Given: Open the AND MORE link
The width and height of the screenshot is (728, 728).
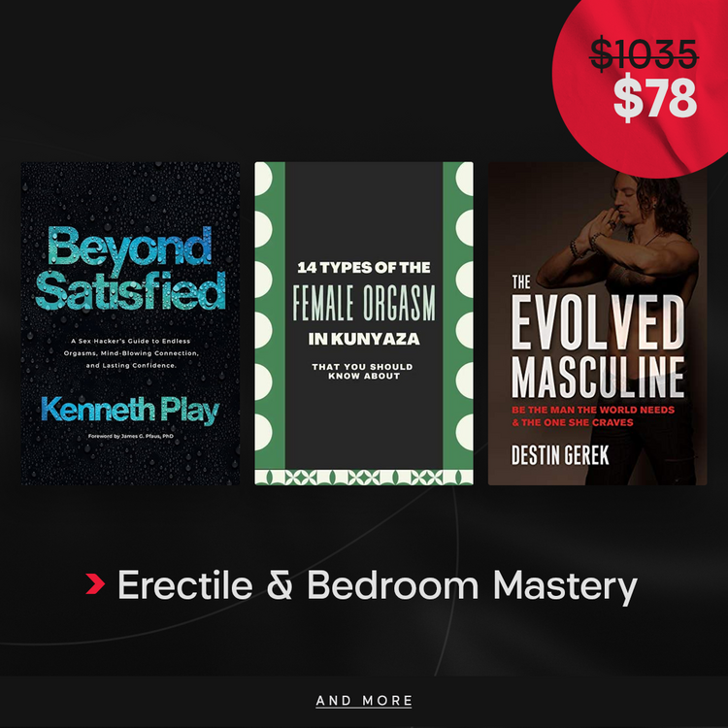Looking at the screenshot, I should 364,700.
